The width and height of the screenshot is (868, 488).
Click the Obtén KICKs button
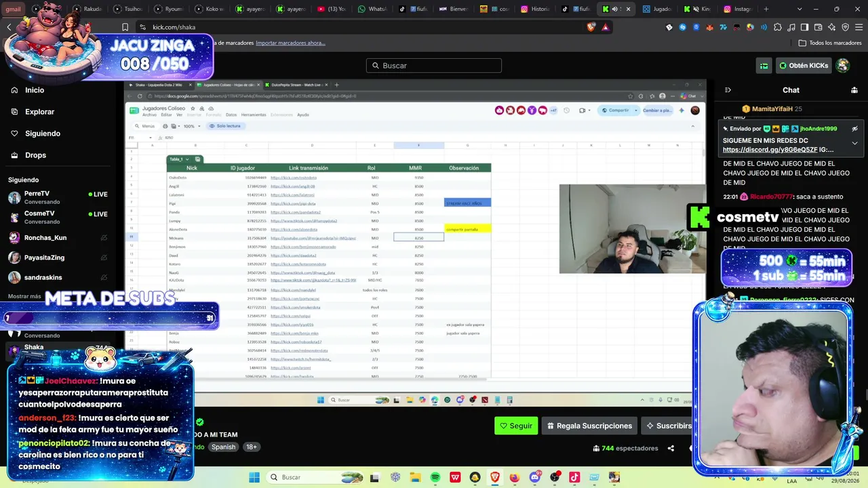click(804, 66)
